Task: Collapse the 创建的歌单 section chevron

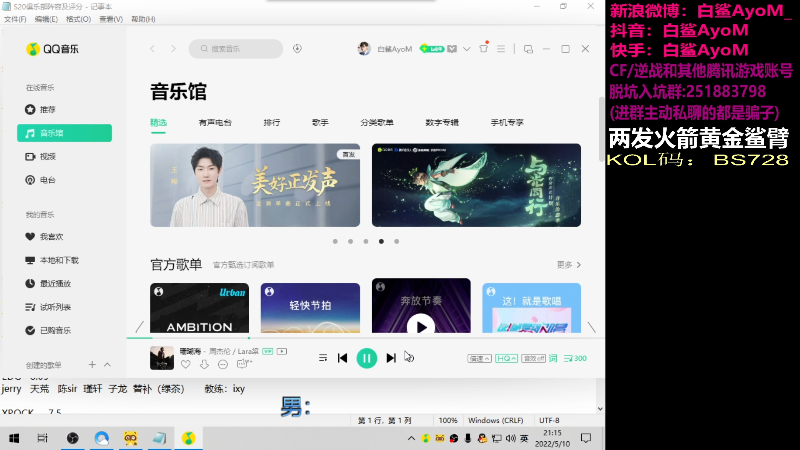Action: coord(107,365)
